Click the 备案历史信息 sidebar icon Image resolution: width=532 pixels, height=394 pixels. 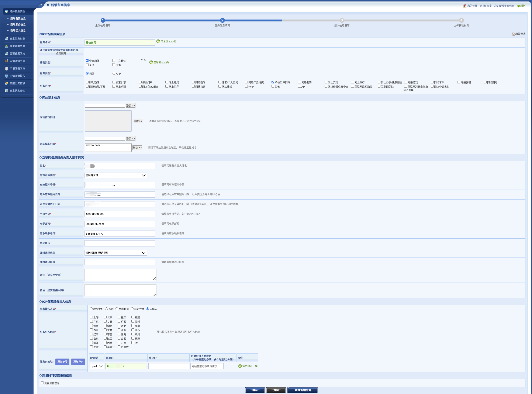[7, 83]
